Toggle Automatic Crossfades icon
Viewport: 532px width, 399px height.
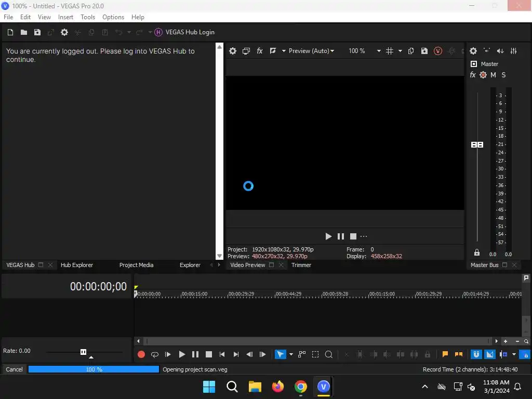489,354
